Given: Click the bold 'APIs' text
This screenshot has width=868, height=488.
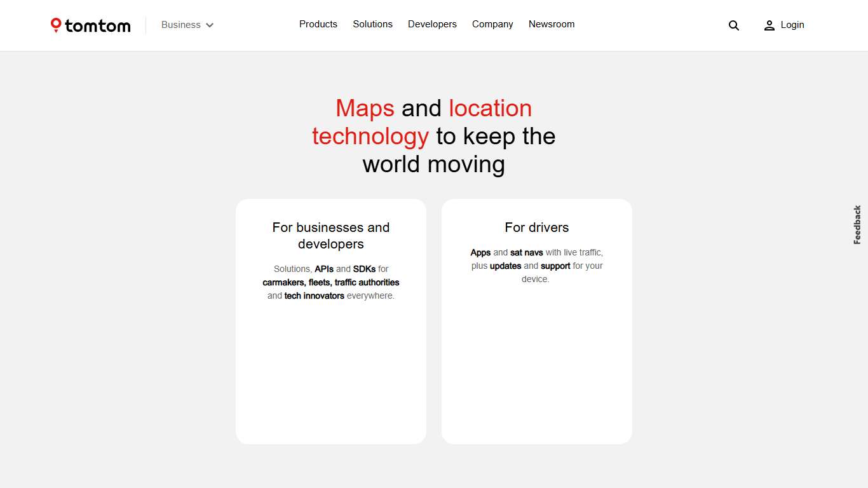Looking at the screenshot, I should point(324,269).
